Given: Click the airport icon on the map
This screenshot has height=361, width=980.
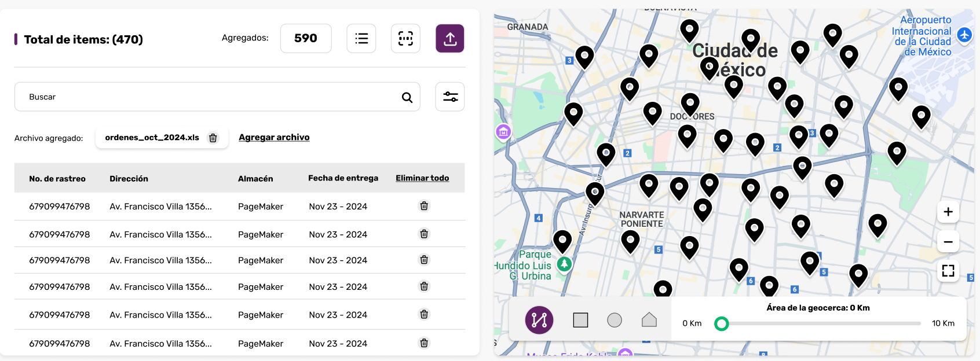Looking at the screenshot, I should 964,35.
